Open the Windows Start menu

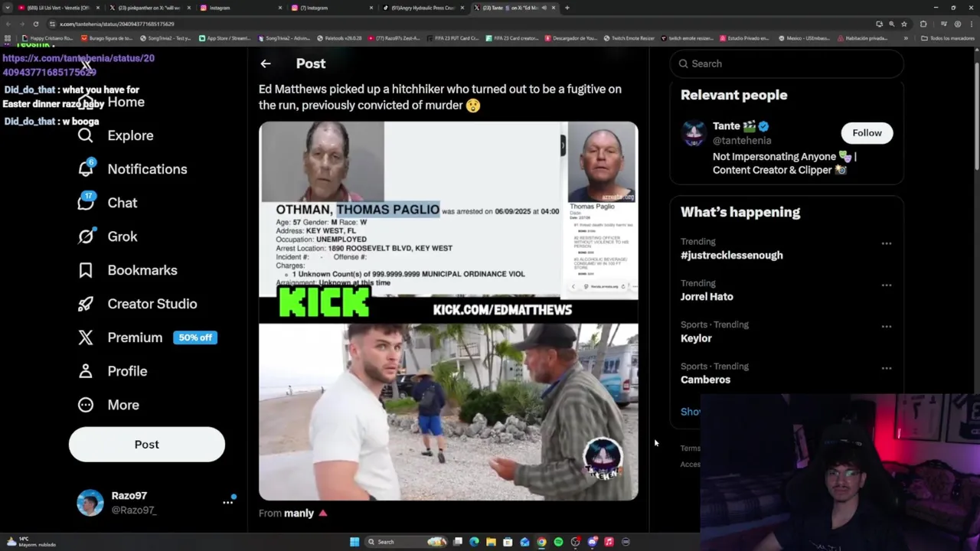(354, 542)
